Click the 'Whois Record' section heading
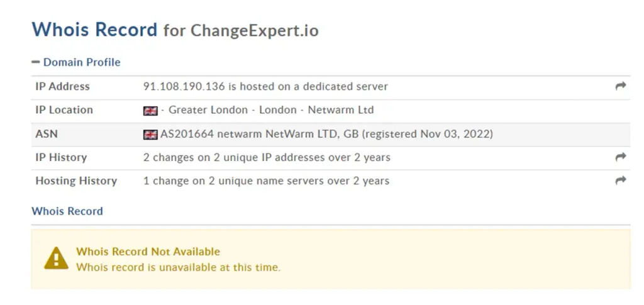Viewport: 644px width, 305px height. coord(67,211)
